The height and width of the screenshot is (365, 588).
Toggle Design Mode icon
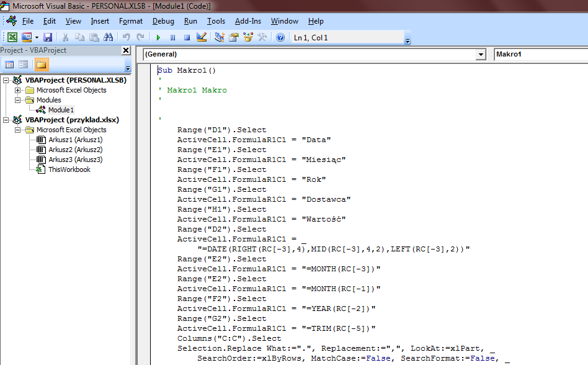[202, 37]
